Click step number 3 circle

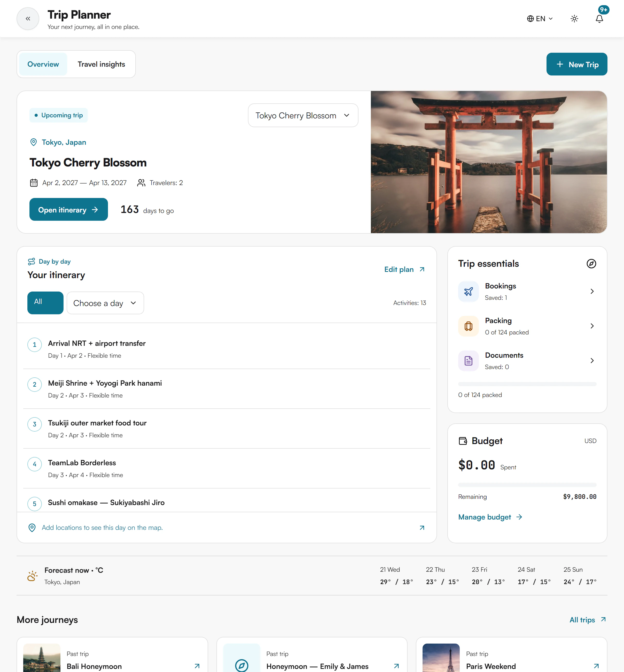click(x=34, y=424)
